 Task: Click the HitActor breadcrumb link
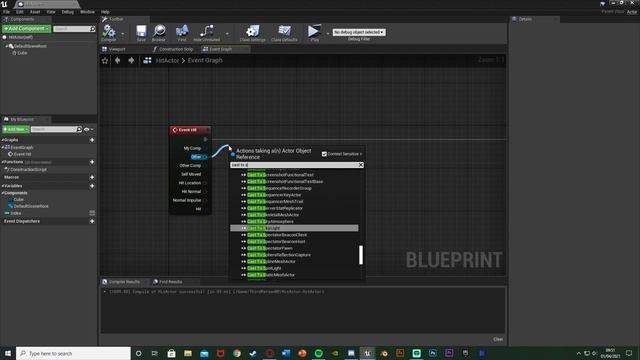tap(167, 60)
